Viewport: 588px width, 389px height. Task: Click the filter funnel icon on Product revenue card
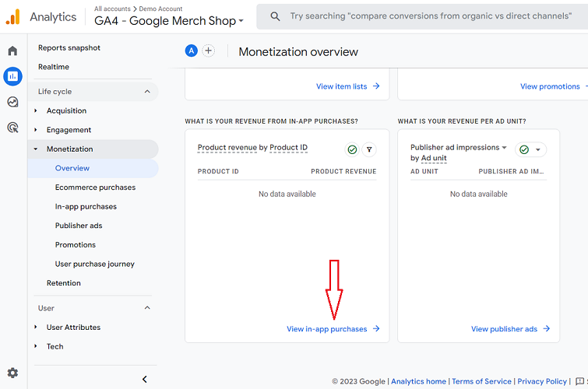pyautogui.click(x=369, y=149)
